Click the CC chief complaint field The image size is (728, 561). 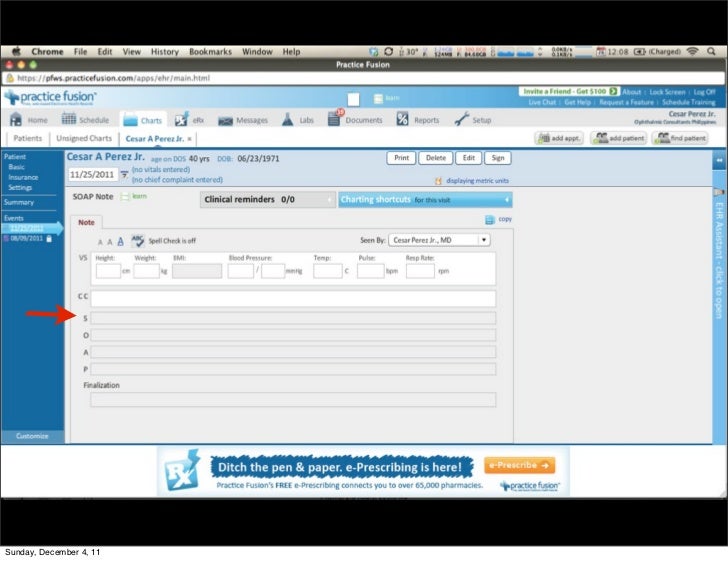pos(293,299)
